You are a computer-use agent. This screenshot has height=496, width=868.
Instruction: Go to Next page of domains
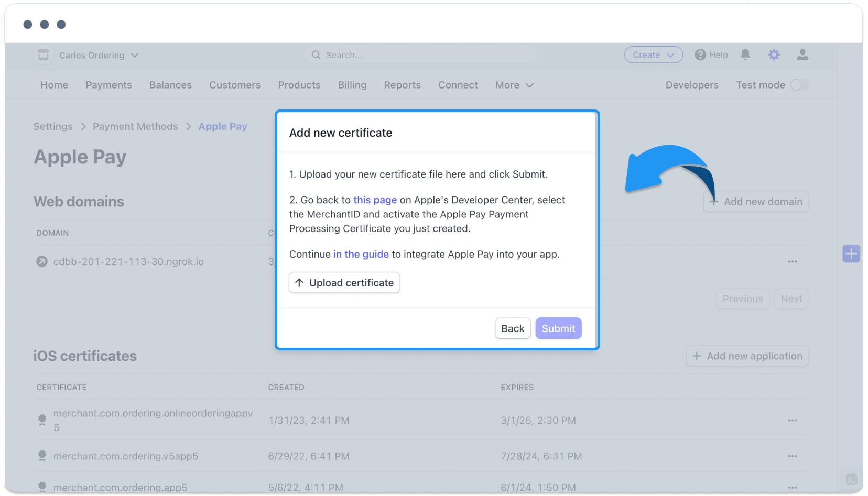pyautogui.click(x=791, y=299)
